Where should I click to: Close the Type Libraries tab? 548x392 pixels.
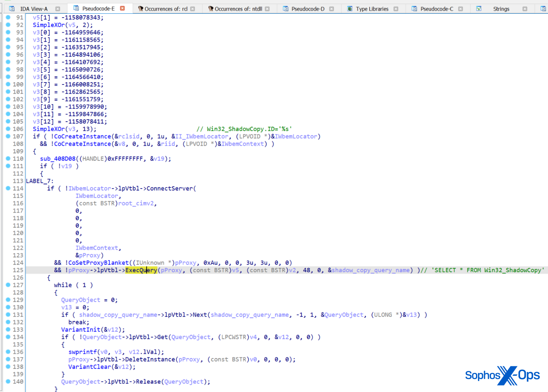click(x=396, y=9)
